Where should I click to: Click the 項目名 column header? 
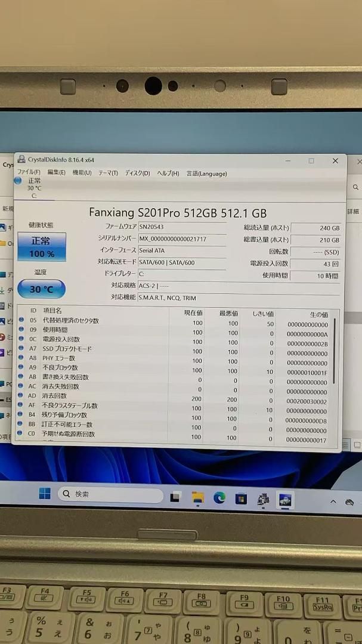52,311
